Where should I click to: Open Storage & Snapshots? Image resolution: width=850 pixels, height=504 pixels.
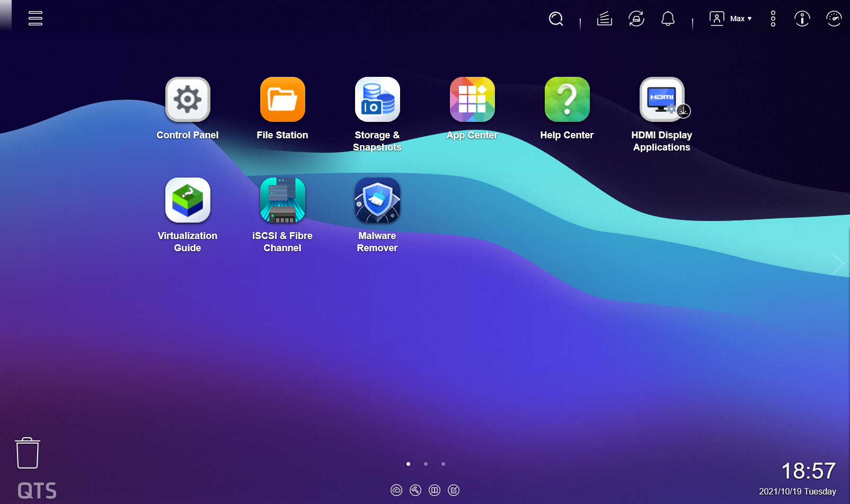377,100
